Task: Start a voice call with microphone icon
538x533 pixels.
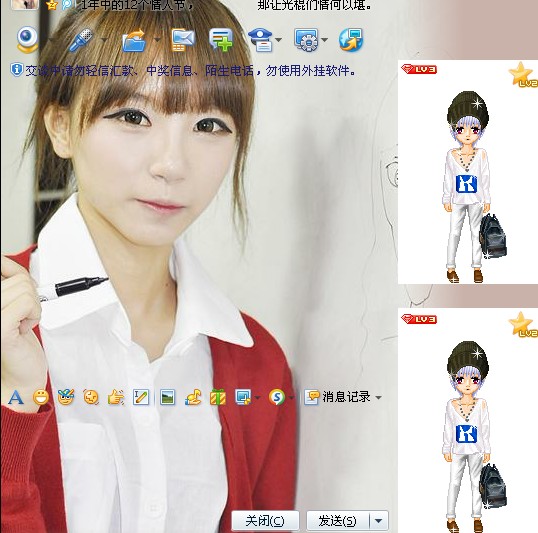Action: [x=81, y=40]
